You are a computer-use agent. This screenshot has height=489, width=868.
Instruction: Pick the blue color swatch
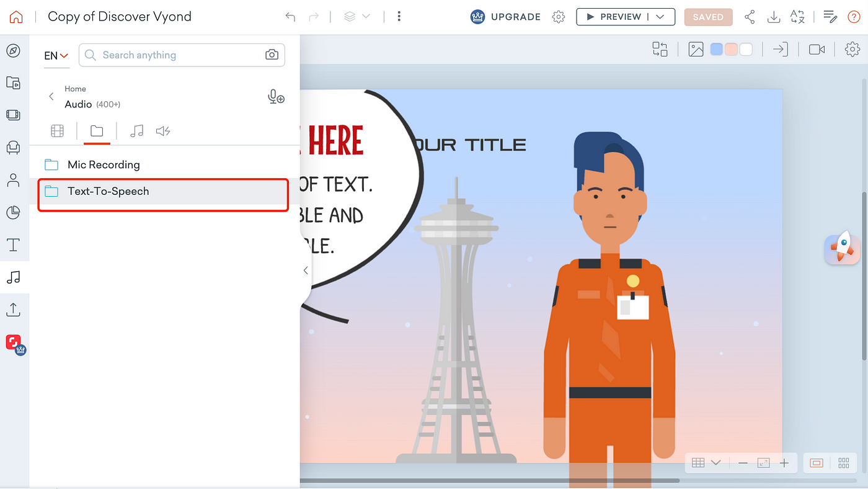(x=717, y=50)
